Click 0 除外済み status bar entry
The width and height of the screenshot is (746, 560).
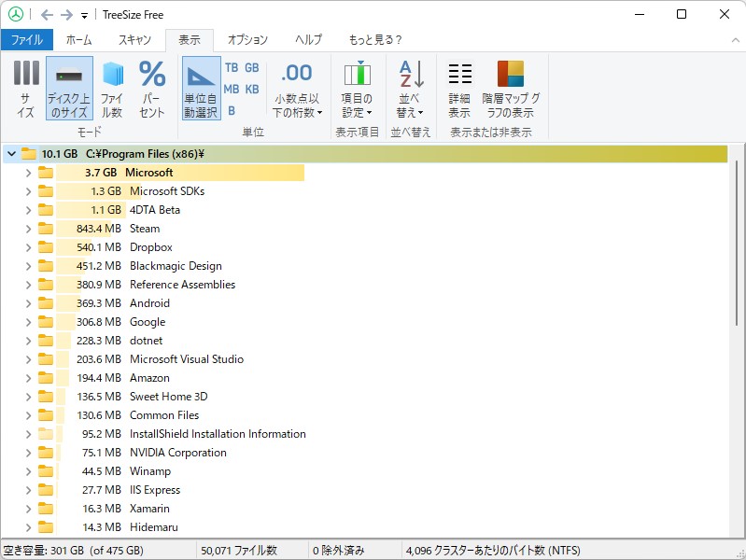pyautogui.click(x=338, y=551)
